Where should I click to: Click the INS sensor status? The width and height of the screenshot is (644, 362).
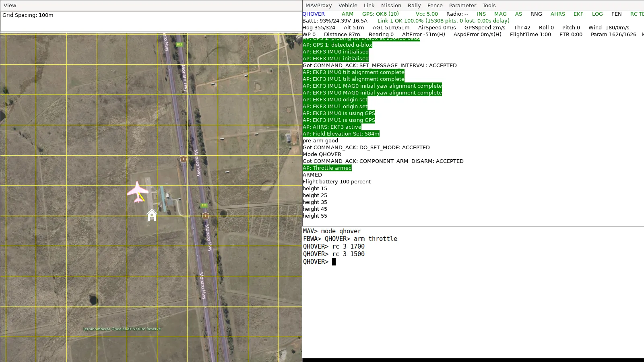coord(481,14)
